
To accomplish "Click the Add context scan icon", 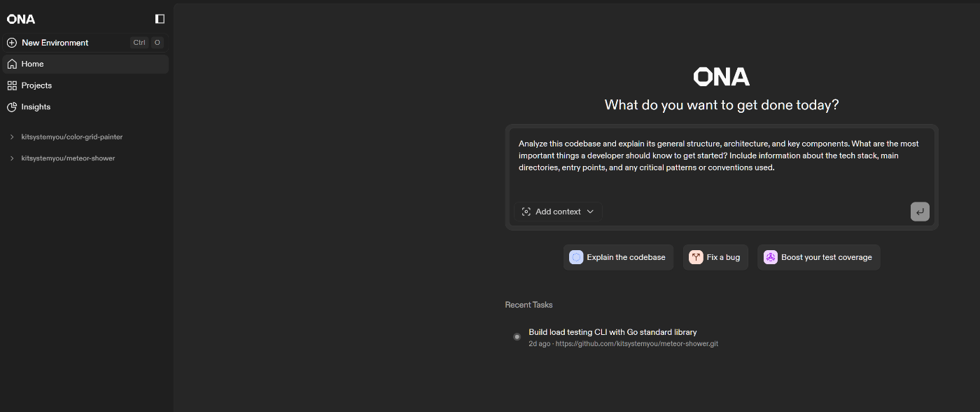I will (526, 212).
